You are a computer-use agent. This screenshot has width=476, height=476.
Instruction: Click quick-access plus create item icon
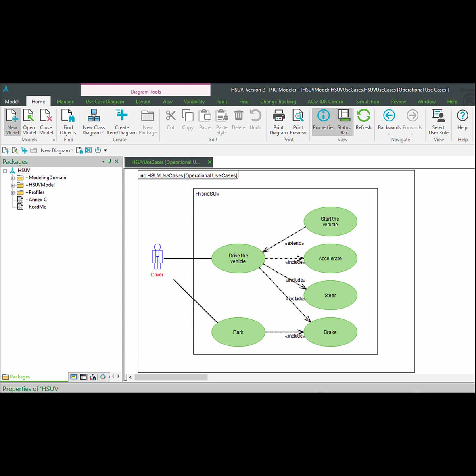click(x=24, y=150)
